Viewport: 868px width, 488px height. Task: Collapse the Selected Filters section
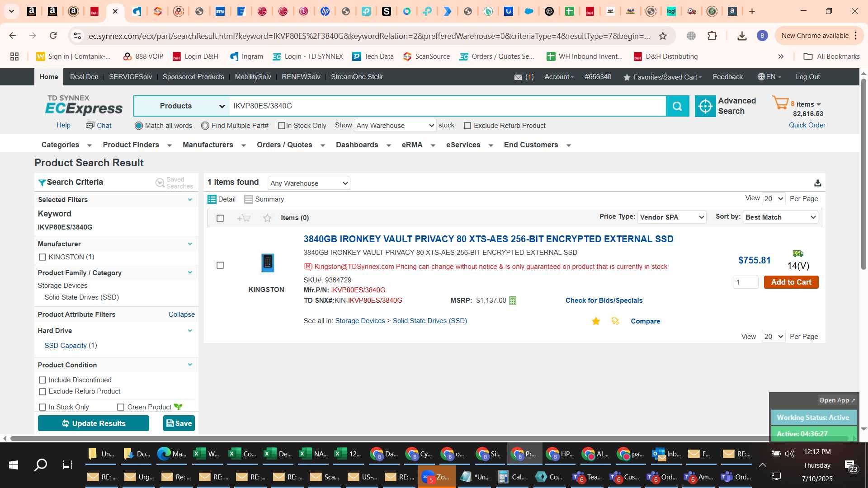(190, 200)
